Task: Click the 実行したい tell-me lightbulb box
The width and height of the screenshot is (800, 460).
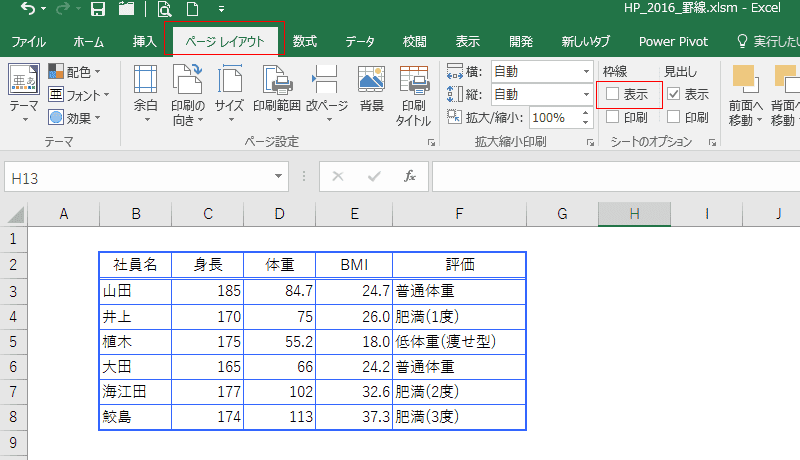Action: pyautogui.click(x=768, y=42)
